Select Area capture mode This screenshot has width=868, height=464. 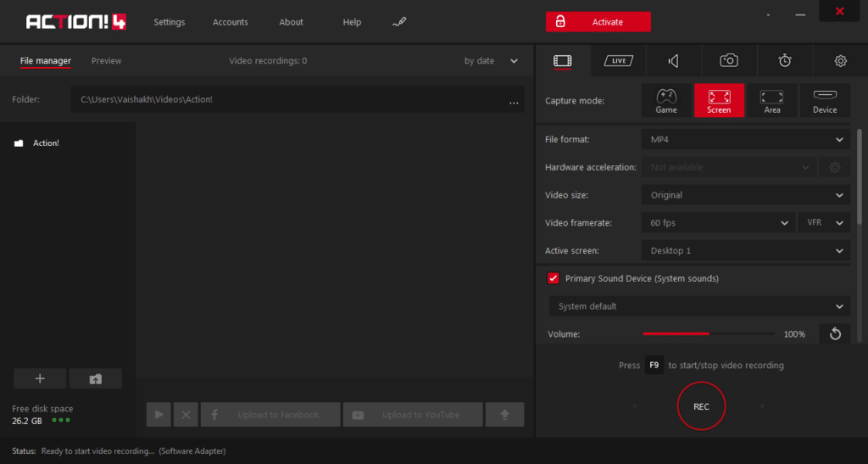coord(771,101)
